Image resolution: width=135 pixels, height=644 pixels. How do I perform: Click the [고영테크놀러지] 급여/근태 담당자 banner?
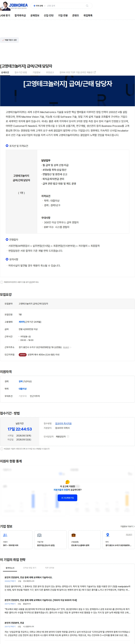[x=67, y=91]
